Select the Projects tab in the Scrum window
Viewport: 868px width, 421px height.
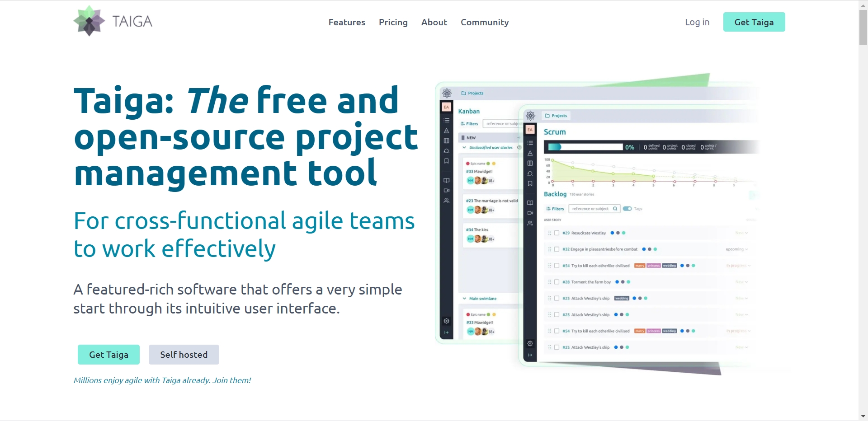(556, 116)
